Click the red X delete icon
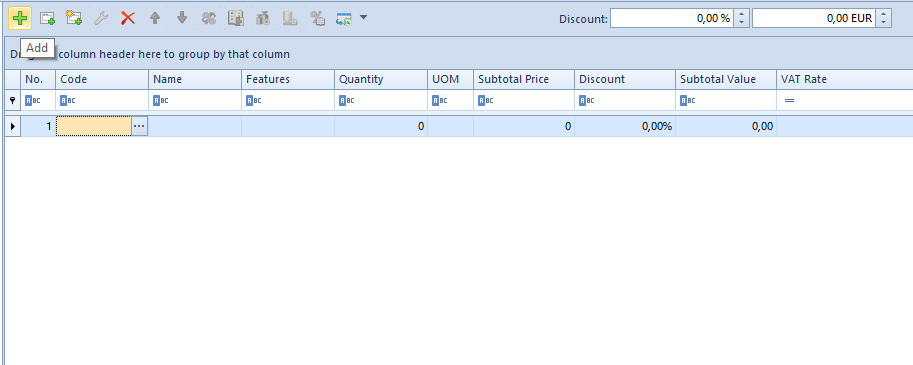Viewport: 913px width, 365px height. coord(128,19)
